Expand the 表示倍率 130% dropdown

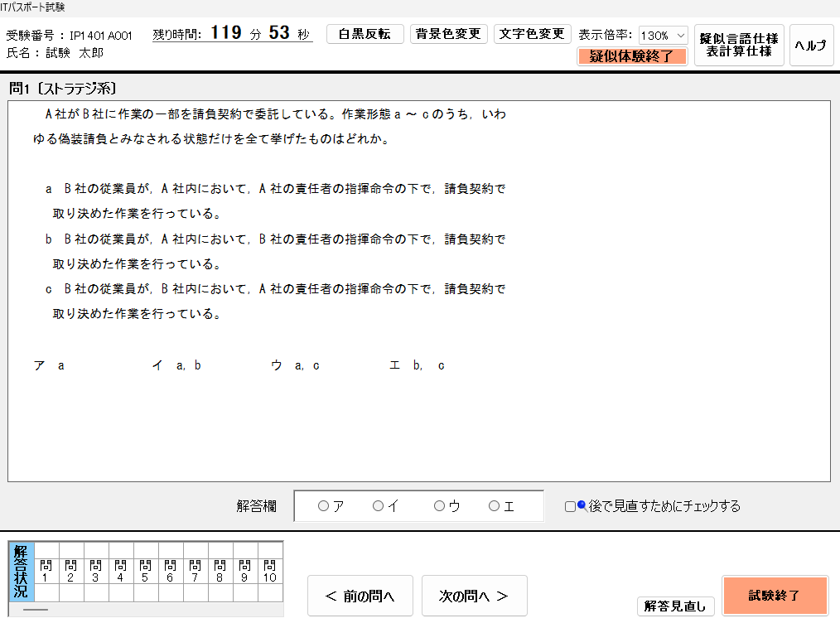coord(663,36)
